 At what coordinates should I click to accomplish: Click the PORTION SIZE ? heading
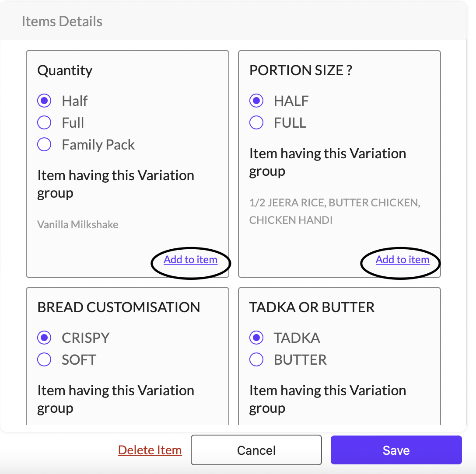pyautogui.click(x=301, y=70)
